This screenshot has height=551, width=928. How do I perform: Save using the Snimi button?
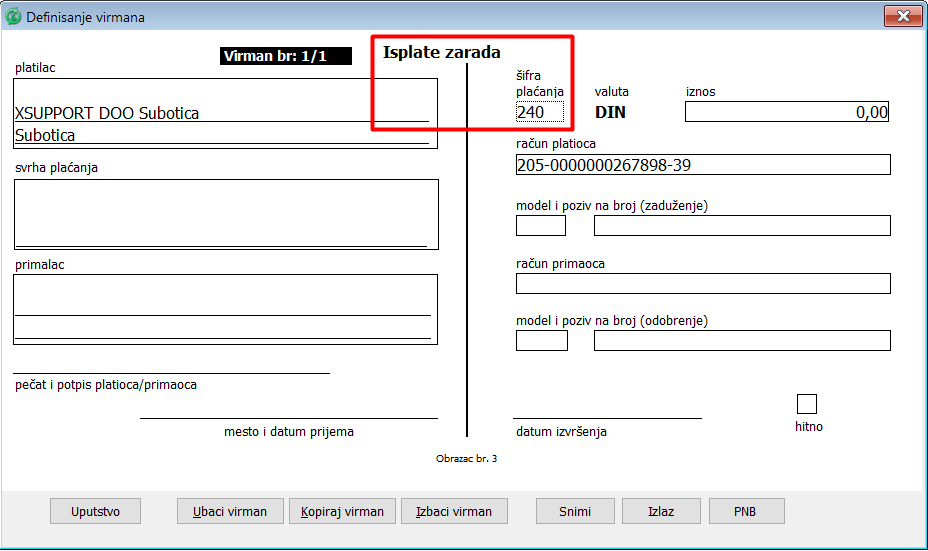pyautogui.click(x=574, y=511)
